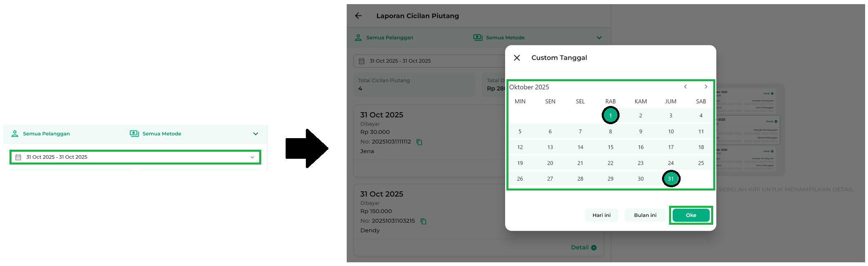The width and height of the screenshot is (868, 266).
Task: Open the 31 Oct 2025 date range dropdown
Action: point(252,157)
